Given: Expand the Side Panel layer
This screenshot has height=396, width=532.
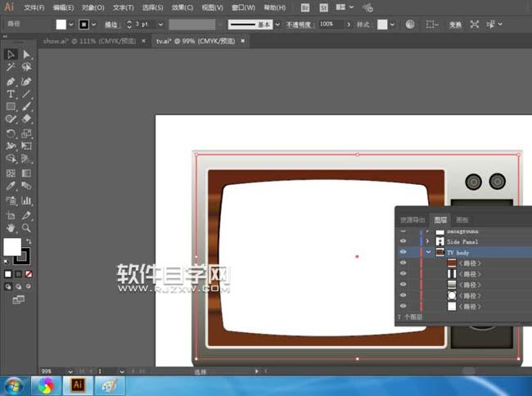Looking at the screenshot, I should [x=429, y=242].
